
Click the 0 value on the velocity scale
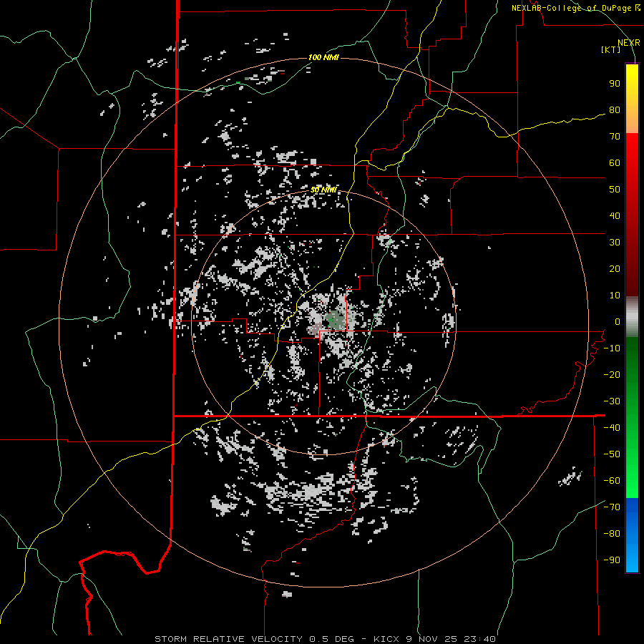(618, 321)
